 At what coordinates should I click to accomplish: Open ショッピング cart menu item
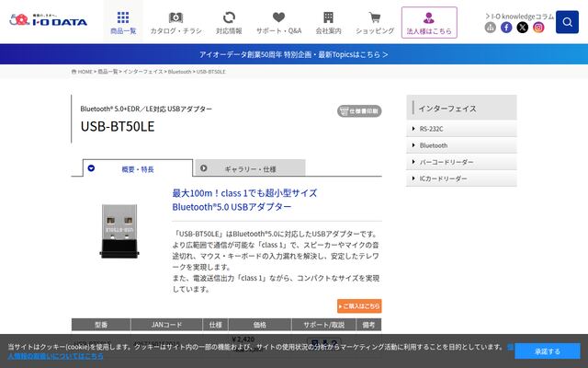[x=375, y=23]
